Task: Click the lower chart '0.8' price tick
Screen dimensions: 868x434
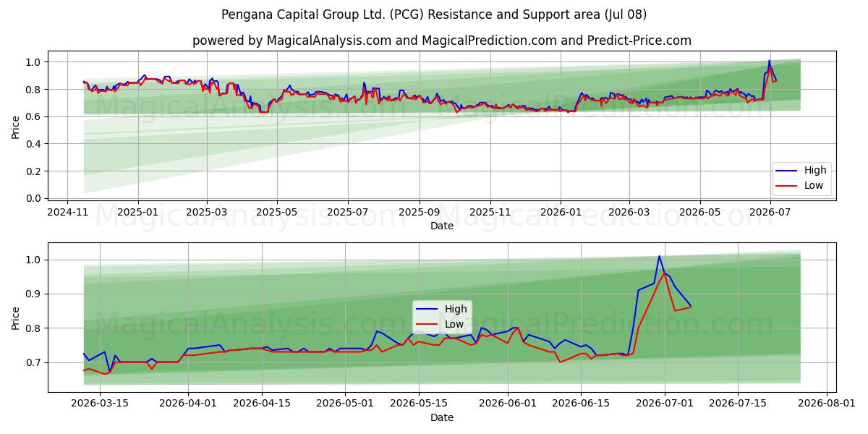Action: pyautogui.click(x=35, y=328)
